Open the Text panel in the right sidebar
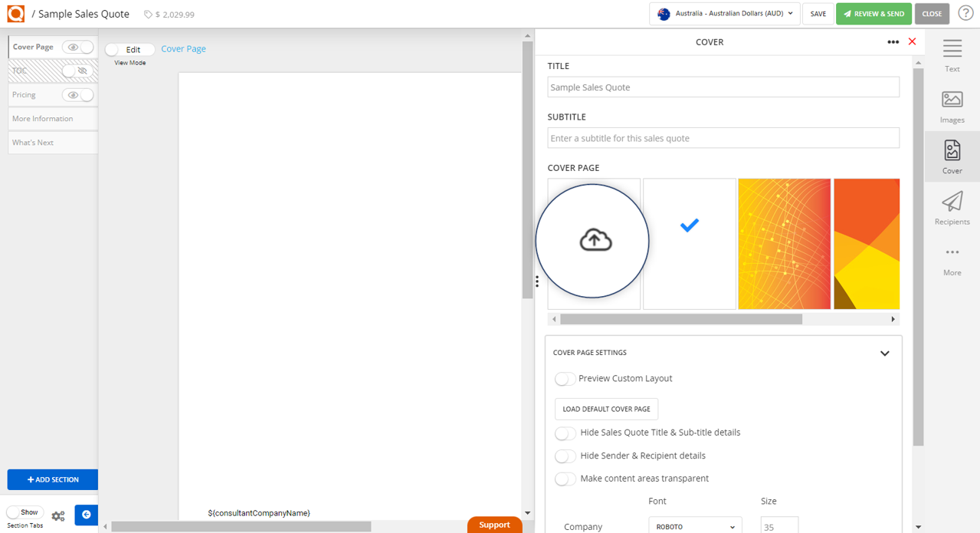This screenshot has height=533, width=980. 952,55
